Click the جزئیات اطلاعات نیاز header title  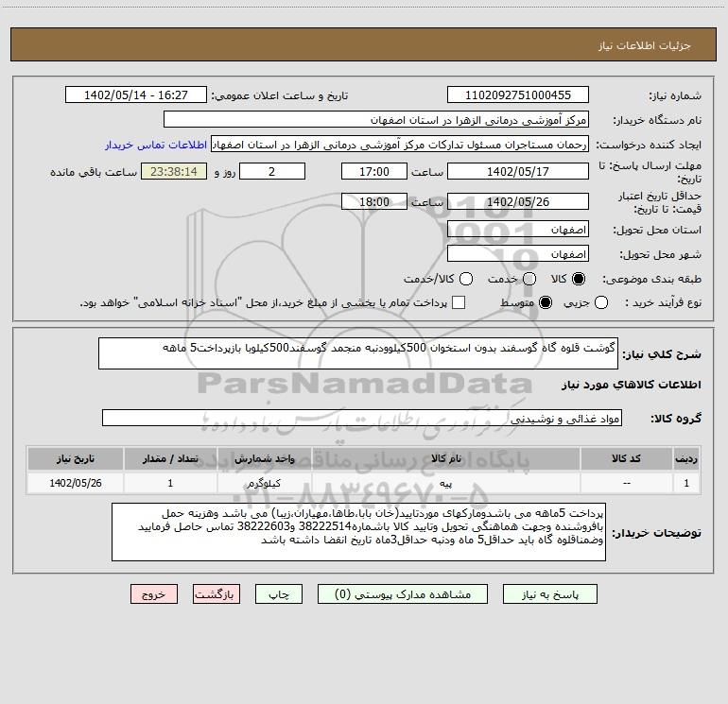tap(644, 45)
